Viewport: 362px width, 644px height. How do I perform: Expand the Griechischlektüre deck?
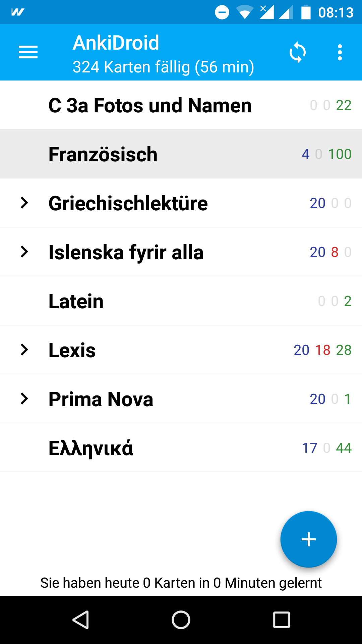click(24, 203)
